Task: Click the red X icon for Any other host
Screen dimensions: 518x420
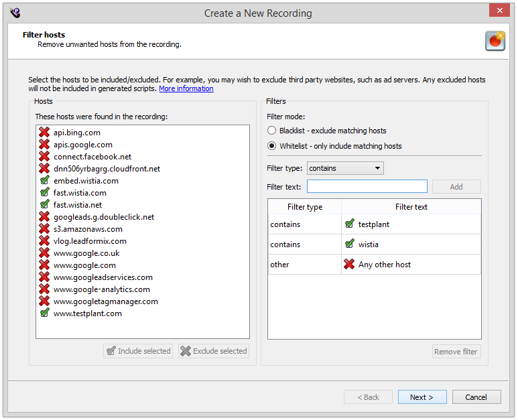Action: point(349,265)
